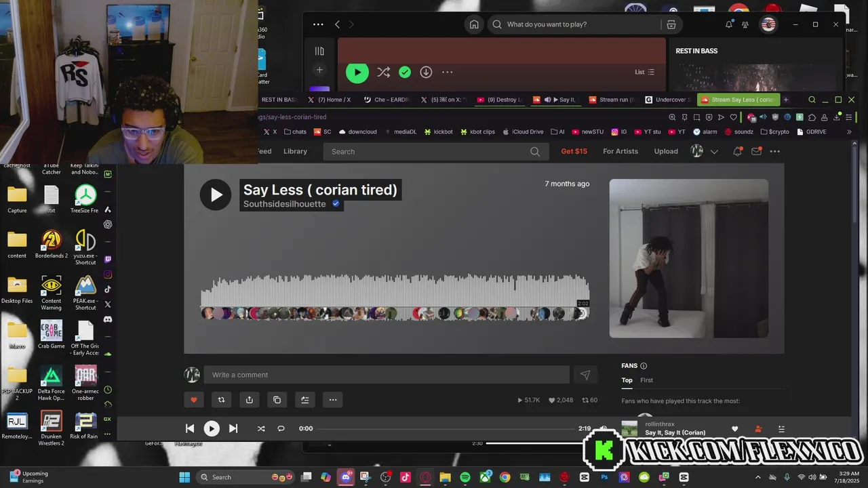Open the Spotify three-dot app menu

pyautogui.click(x=318, y=24)
